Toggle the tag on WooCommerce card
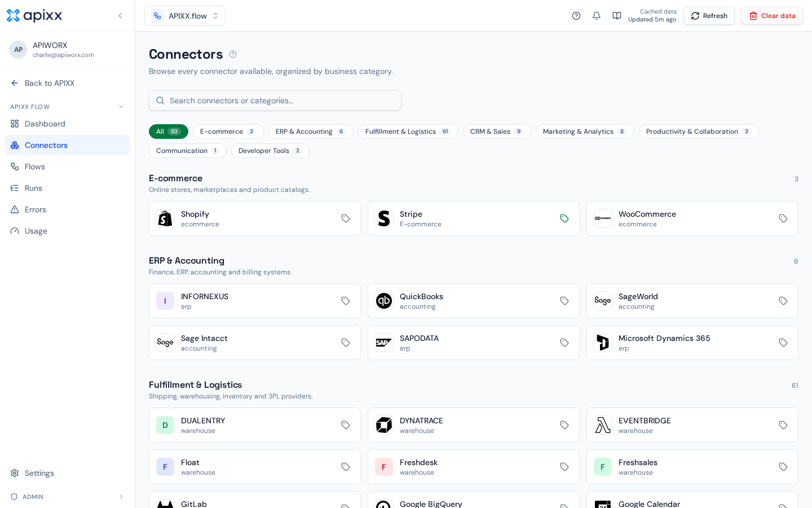 (783, 218)
